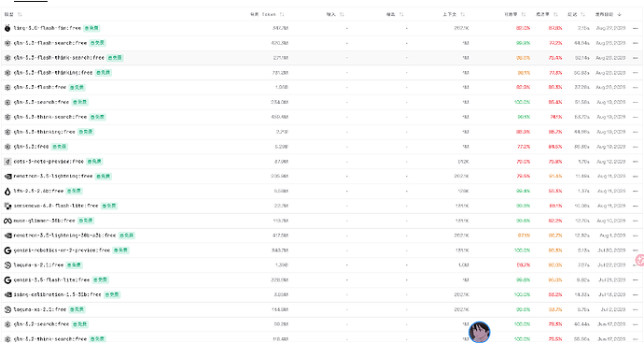Click the Meta infinity logo beside muse-glimmer-36b:free
This screenshot has height=343, width=644.
click(7, 221)
